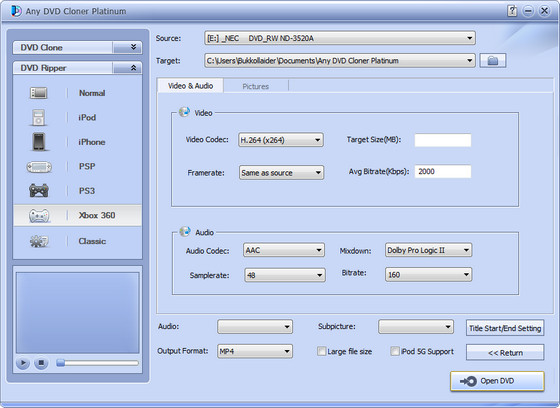Screen dimensions: 560x408
Task: Toggle iPod 5G Support checkbox
Action: click(x=395, y=351)
